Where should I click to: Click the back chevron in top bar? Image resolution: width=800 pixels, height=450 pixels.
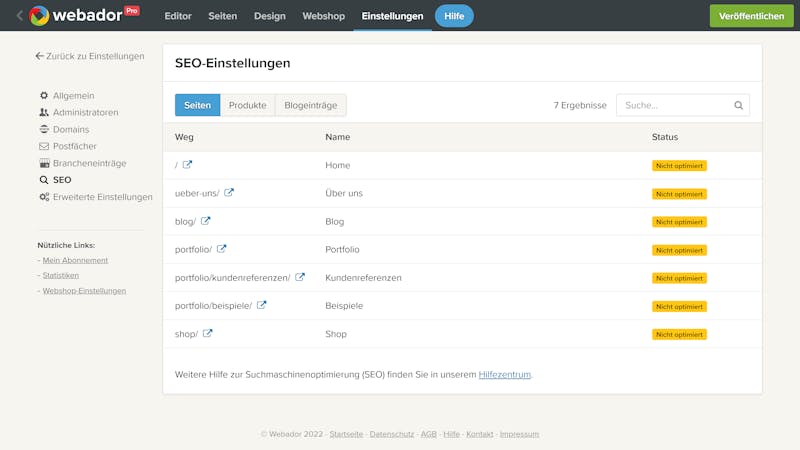coord(19,15)
